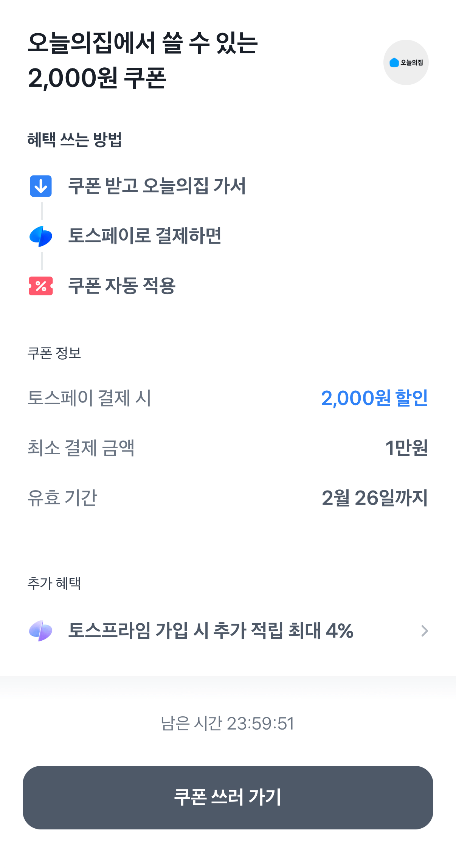Click the 추가 혜택 section label

tap(54, 583)
